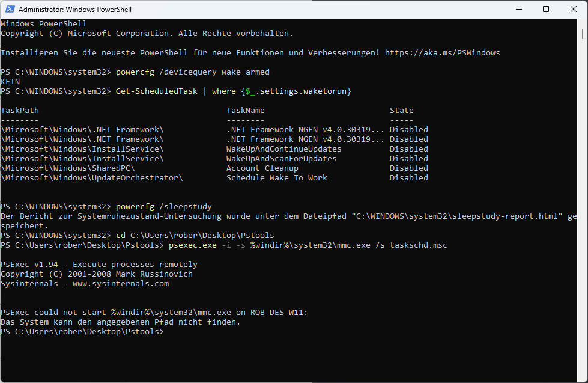Viewport: 588px width, 383px height.
Task: Click the 'PsExec v1.94 - Execute processes remotely' line
Action: [99, 265]
